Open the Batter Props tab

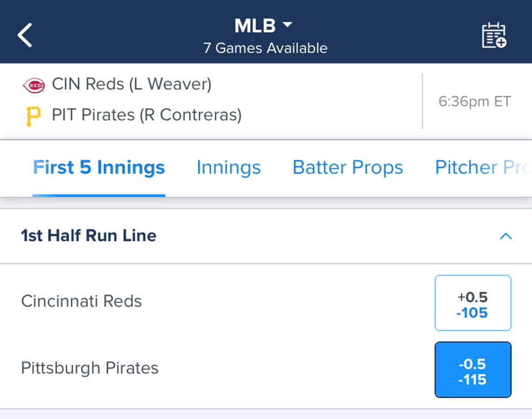348,168
